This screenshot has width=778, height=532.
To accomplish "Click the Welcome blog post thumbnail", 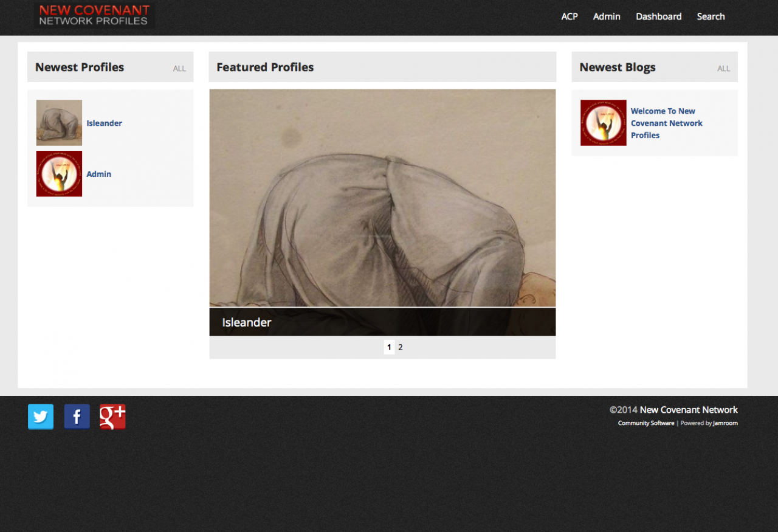I will point(604,123).
